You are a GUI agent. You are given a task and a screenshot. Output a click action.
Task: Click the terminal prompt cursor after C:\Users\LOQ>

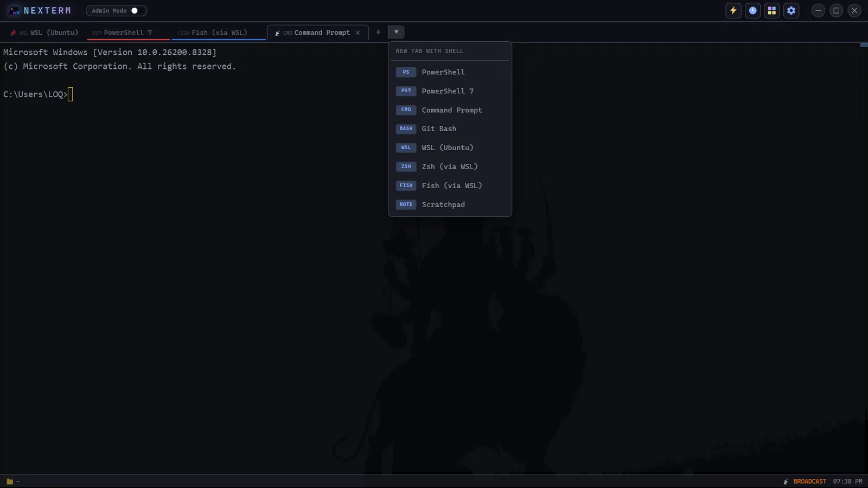pyautogui.click(x=70, y=94)
